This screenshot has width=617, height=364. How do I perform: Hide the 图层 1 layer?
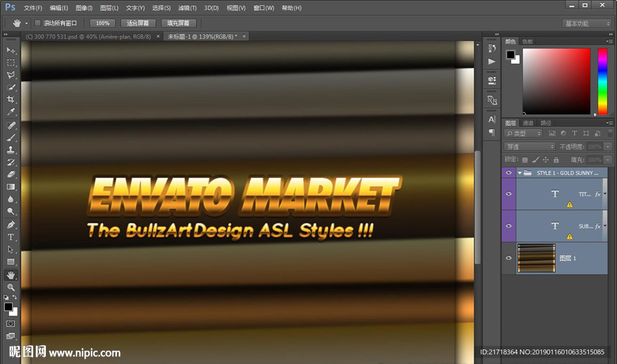click(x=509, y=258)
